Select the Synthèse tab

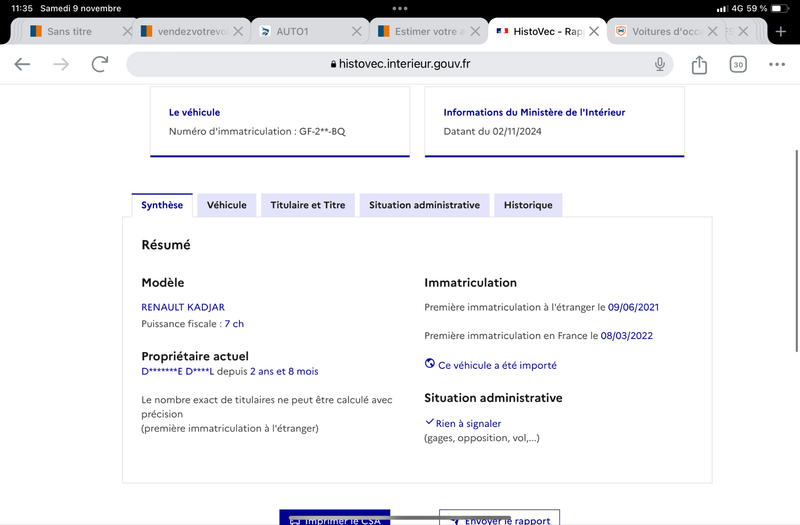coord(162,205)
